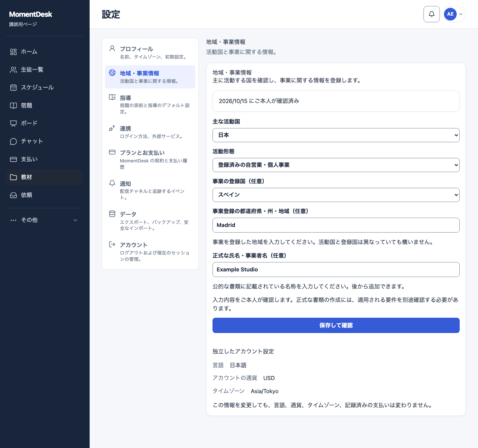Image resolution: width=478 pixels, height=448 pixels.
Task: Click the チャット speech bubble icon
Action: click(x=13, y=141)
